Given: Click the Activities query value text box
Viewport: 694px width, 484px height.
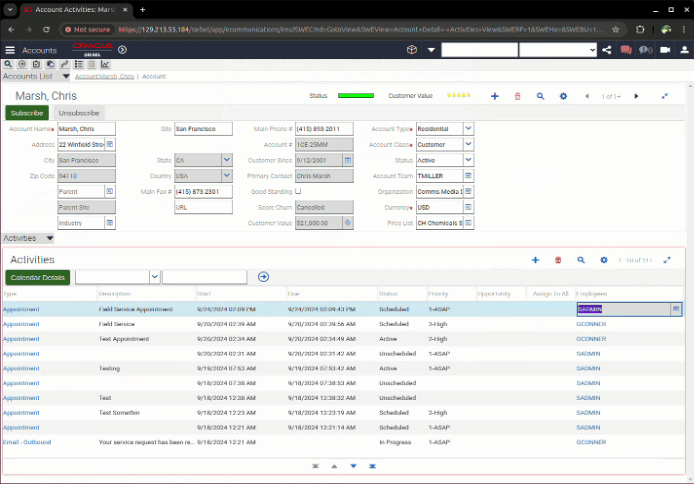Looking at the screenshot, I should pos(204,277).
